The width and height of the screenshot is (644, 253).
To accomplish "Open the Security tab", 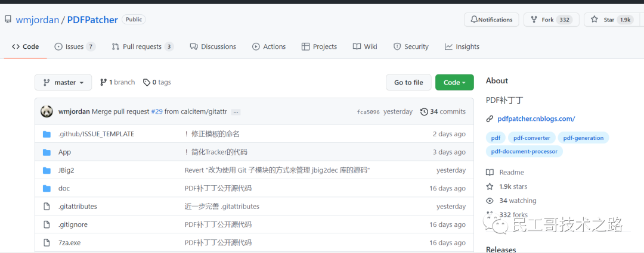I will point(411,47).
